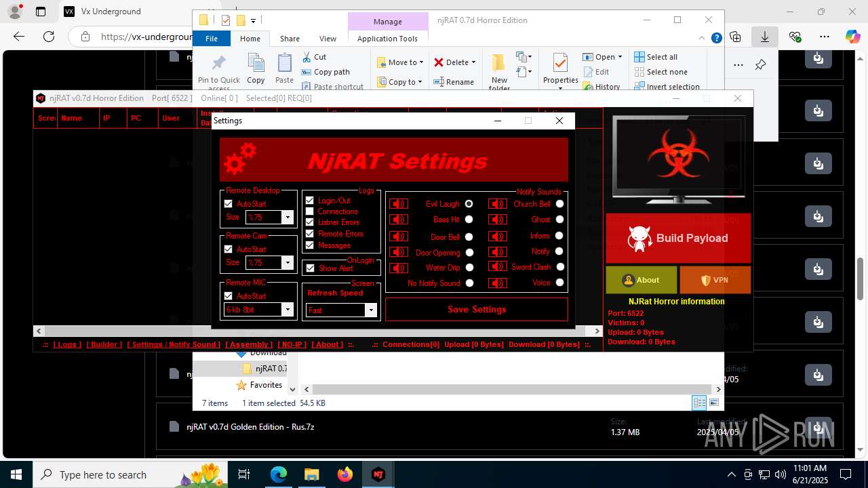Play the Inform sound preview
The image size is (868, 488).
[498, 236]
